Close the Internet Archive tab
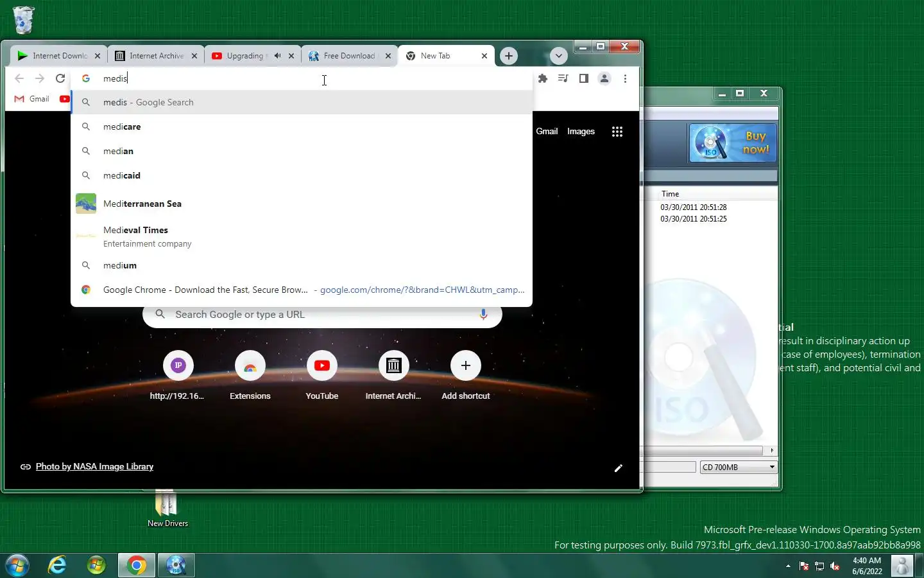 coord(194,56)
